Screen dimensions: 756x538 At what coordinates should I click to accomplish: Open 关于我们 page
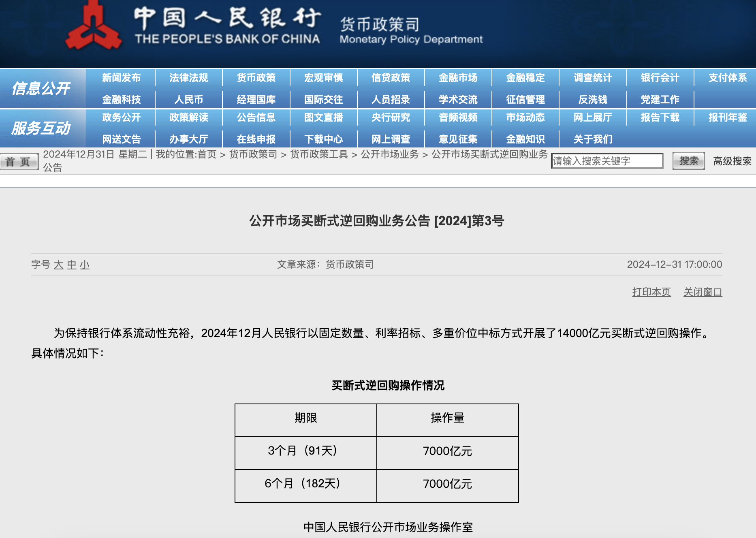tap(592, 139)
